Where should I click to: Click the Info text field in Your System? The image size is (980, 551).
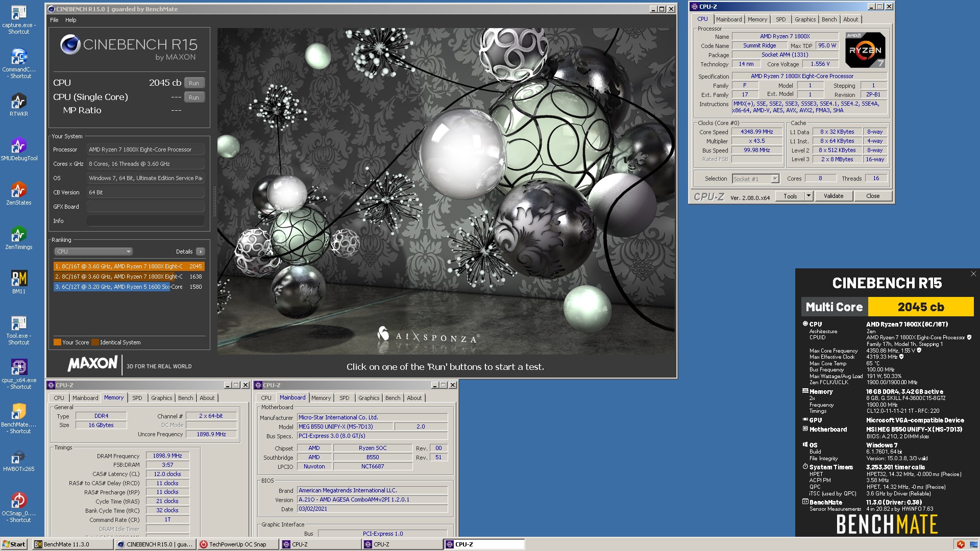[145, 221]
